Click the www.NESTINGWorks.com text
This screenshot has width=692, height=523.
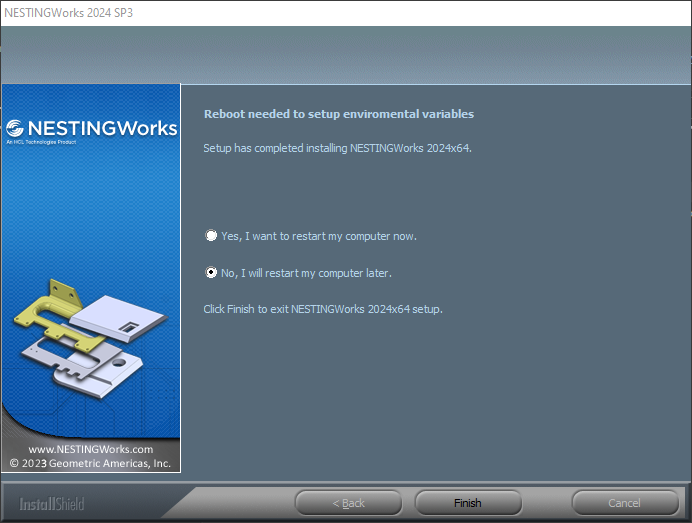[91, 449]
